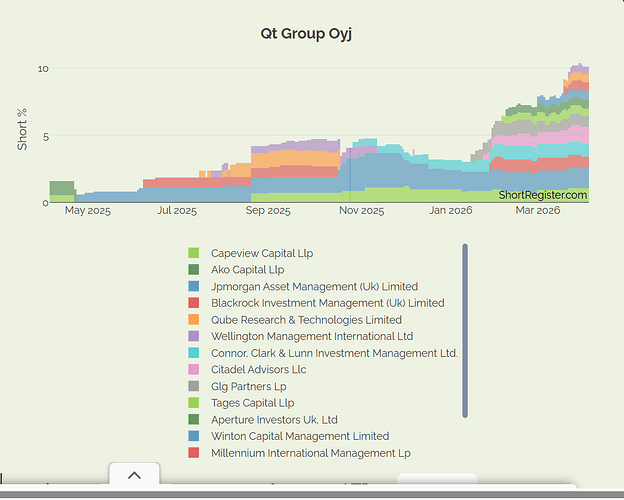The height and width of the screenshot is (500, 624).
Task: Click the 'May 2025' axis label
Action: pyautogui.click(x=88, y=210)
